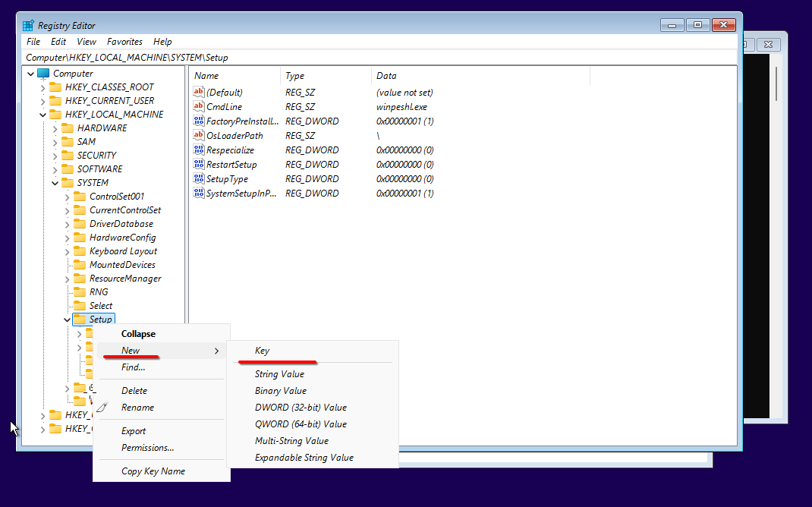The width and height of the screenshot is (812, 507).
Task: Click the string icon beside OsLoaderPath
Action: [198, 136]
